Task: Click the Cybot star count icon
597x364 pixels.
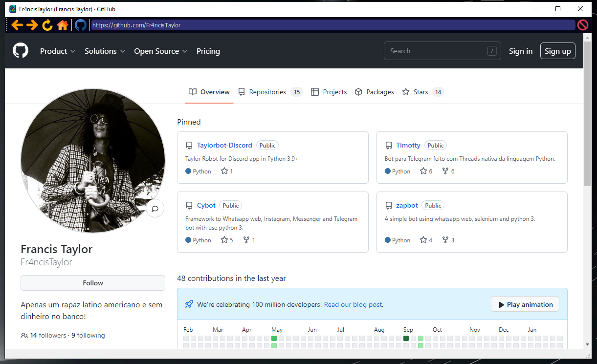Action: click(224, 240)
